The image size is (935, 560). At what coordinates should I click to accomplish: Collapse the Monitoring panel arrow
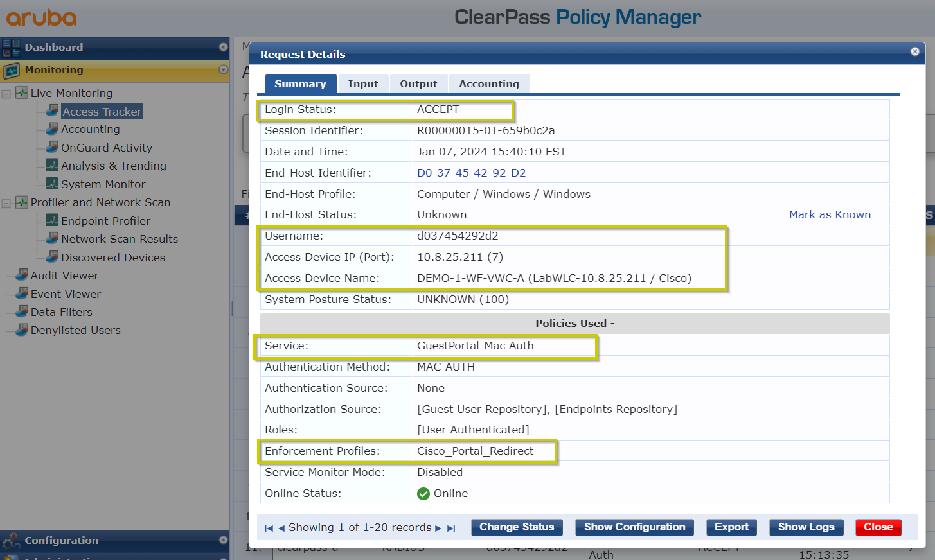(224, 69)
